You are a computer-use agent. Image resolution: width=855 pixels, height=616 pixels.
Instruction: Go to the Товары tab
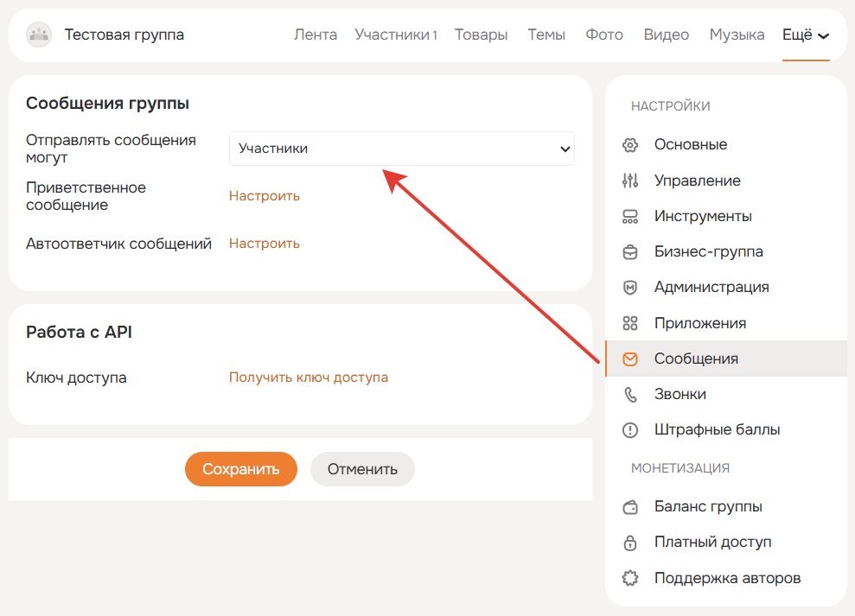pyautogui.click(x=481, y=35)
